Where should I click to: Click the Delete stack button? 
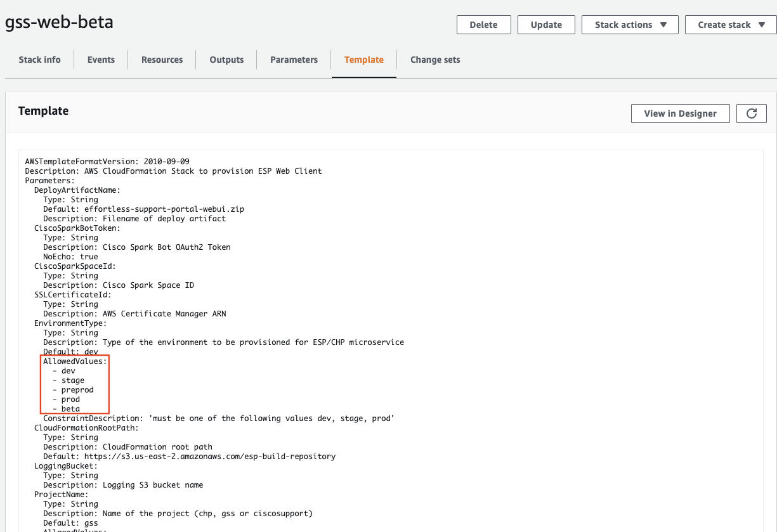tap(483, 25)
